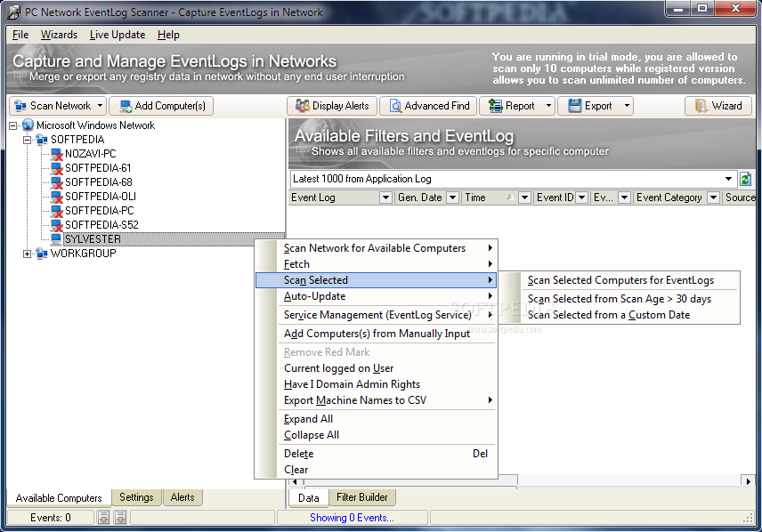
Task: Click the SOFTPEDIA-68 computer icon
Action: [56, 182]
